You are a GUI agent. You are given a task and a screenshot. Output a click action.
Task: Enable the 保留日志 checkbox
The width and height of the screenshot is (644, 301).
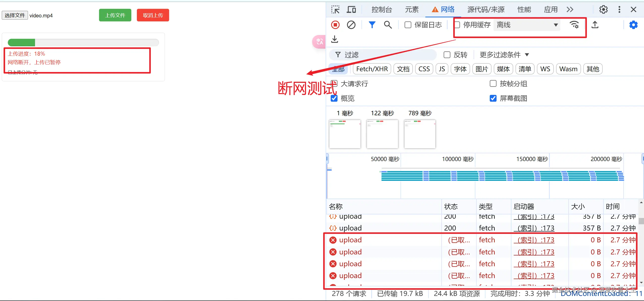coord(407,25)
